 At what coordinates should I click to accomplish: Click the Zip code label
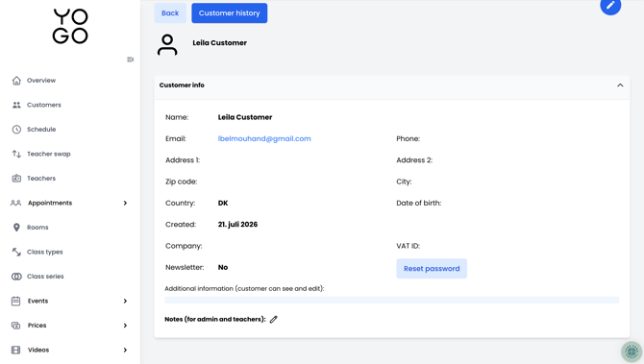(x=181, y=182)
